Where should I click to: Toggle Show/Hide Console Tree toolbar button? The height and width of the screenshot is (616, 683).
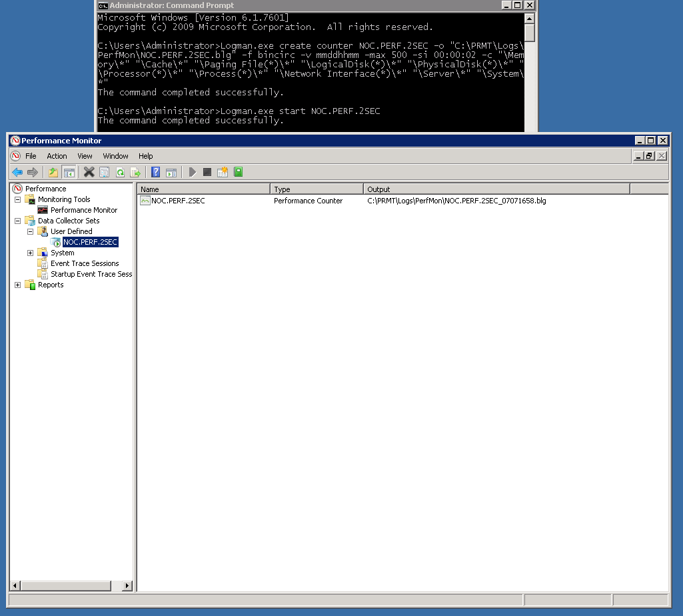click(69, 172)
